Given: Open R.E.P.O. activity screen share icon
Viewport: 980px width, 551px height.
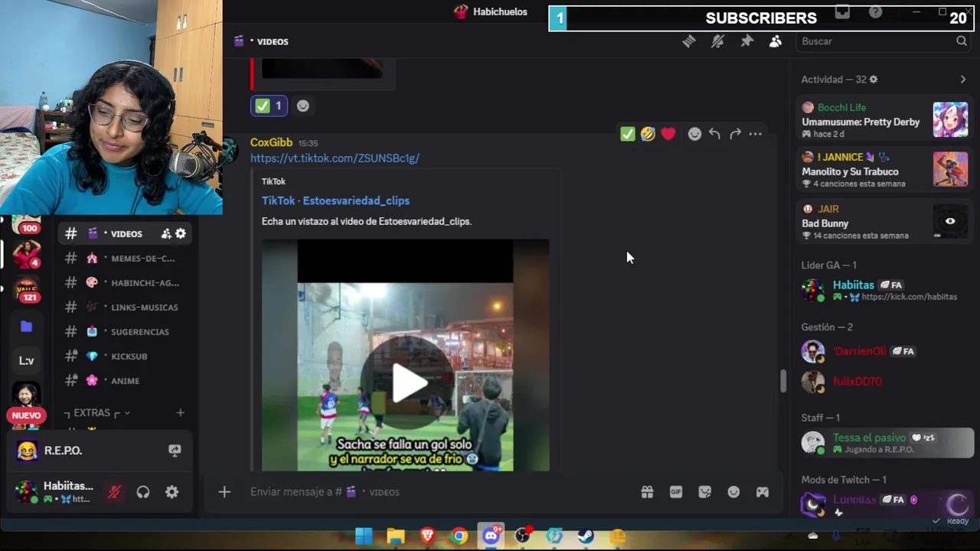Looking at the screenshot, I should pyautogui.click(x=175, y=451).
